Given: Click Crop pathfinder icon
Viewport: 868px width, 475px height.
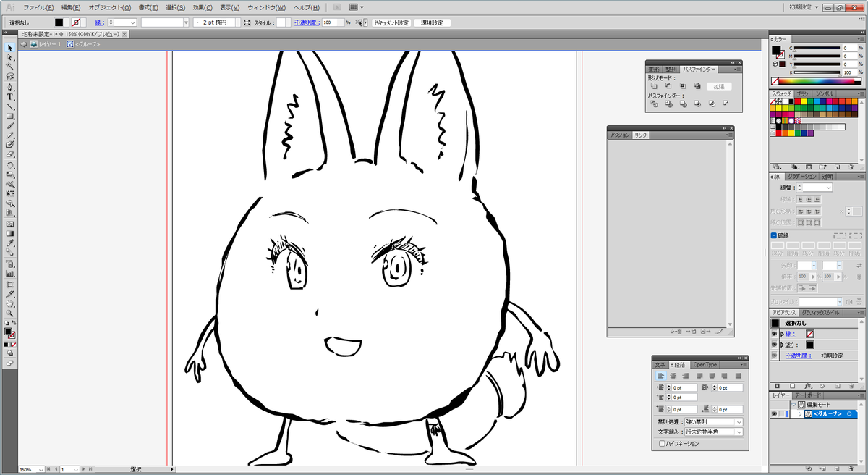Looking at the screenshot, I should [698, 104].
